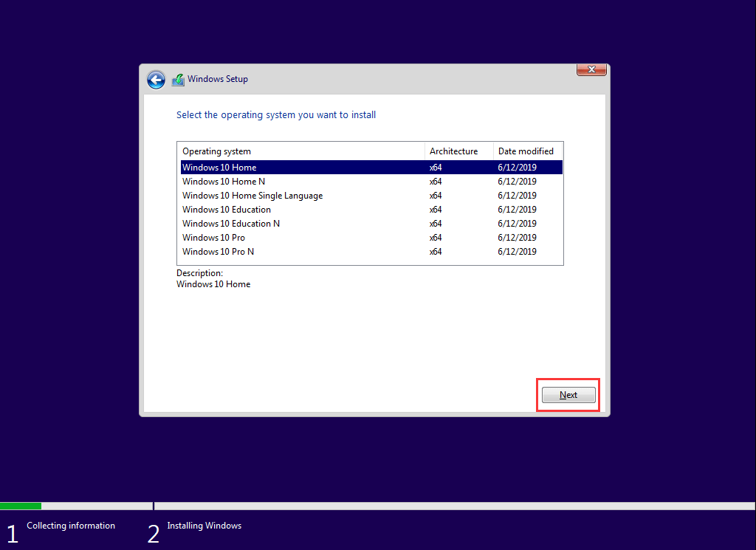Image resolution: width=756 pixels, height=550 pixels.
Task: Select the Windows 10 Home N edition
Action: point(224,182)
